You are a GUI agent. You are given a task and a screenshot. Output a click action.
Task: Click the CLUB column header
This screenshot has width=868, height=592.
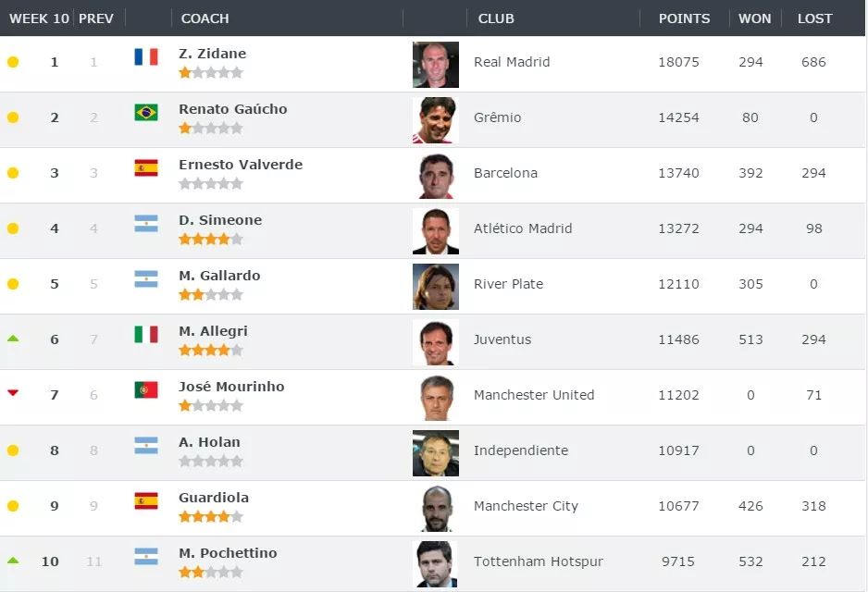(496, 18)
